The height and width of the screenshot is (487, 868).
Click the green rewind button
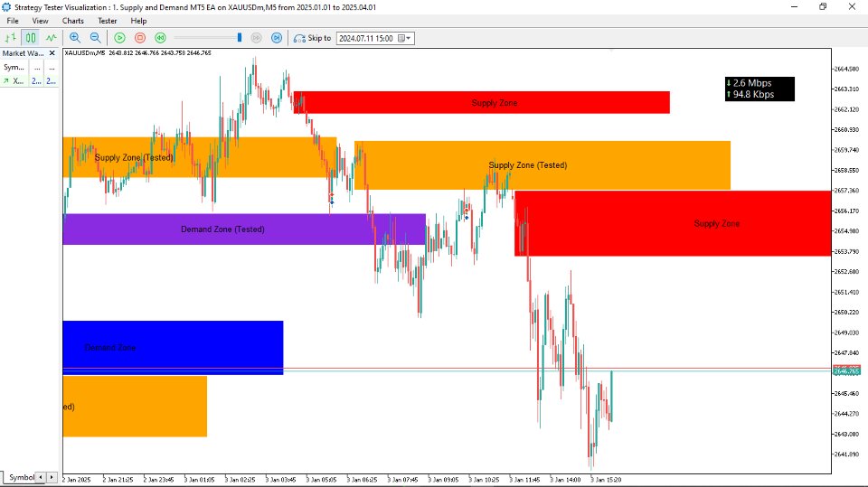point(160,38)
